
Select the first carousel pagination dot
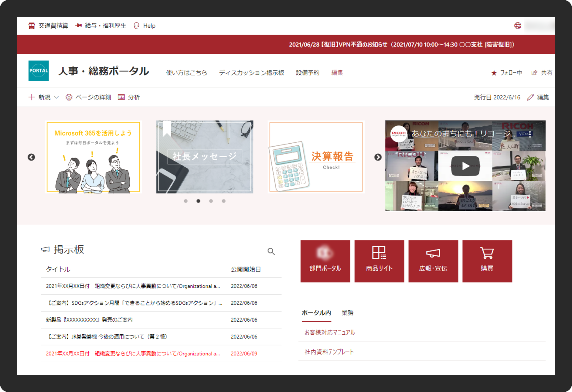click(186, 201)
